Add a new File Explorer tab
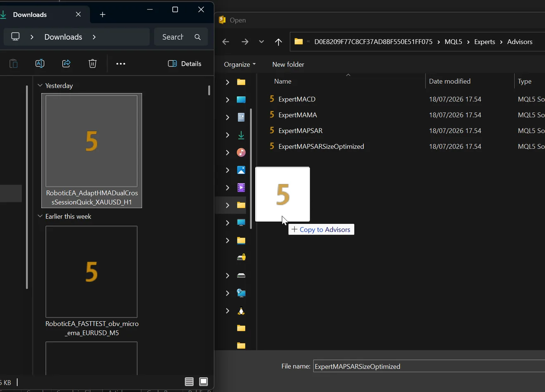 click(103, 14)
